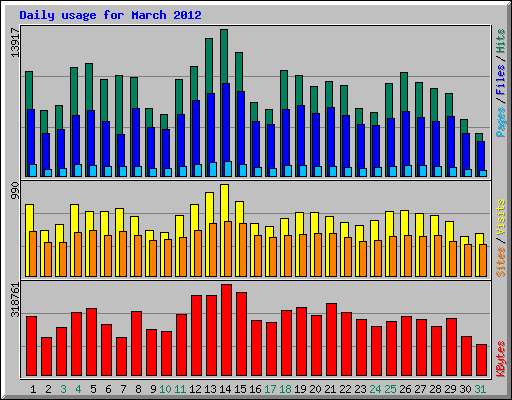Screen dimensions: 512x400
Task: Click the cyan pages bar for day 14
Action: [228, 169]
